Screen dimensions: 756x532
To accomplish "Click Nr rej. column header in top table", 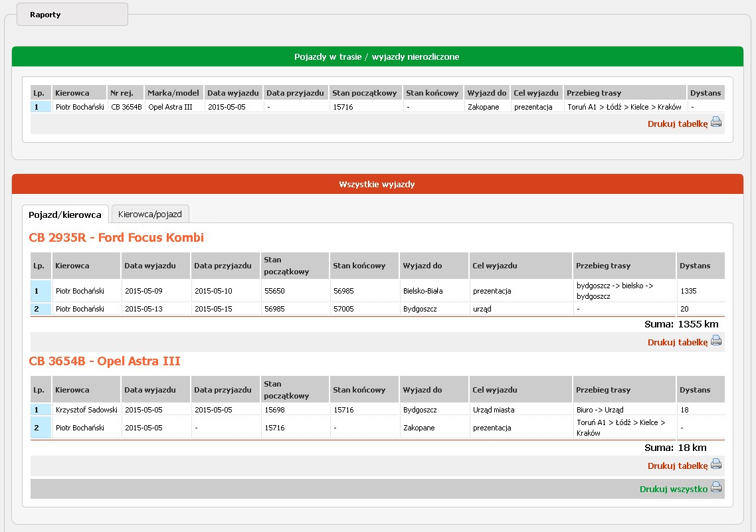I will click(x=126, y=93).
